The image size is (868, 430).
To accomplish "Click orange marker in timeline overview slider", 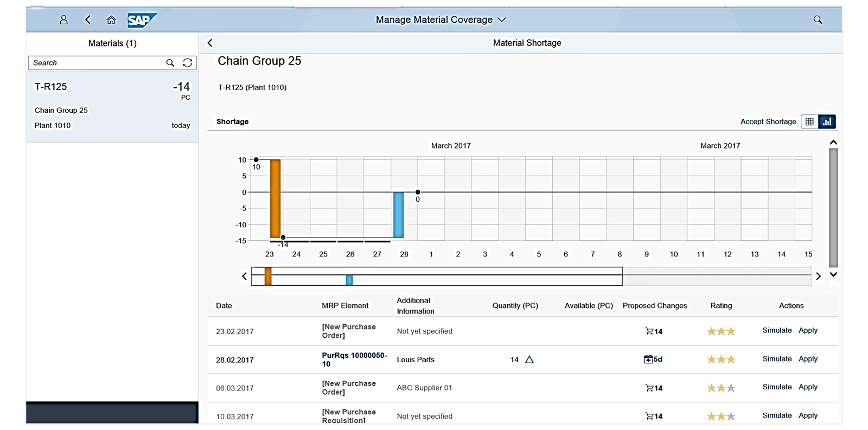I will 268,277.
